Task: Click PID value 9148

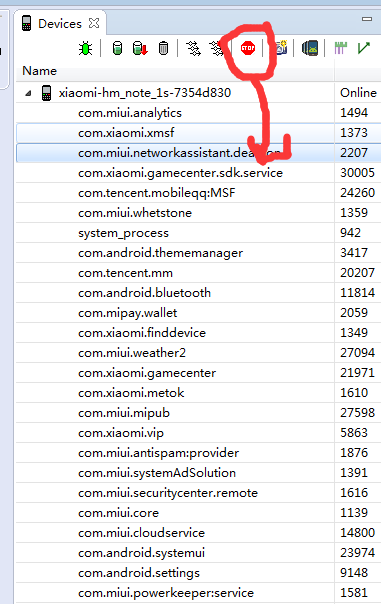Action: (x=354, y=574)
